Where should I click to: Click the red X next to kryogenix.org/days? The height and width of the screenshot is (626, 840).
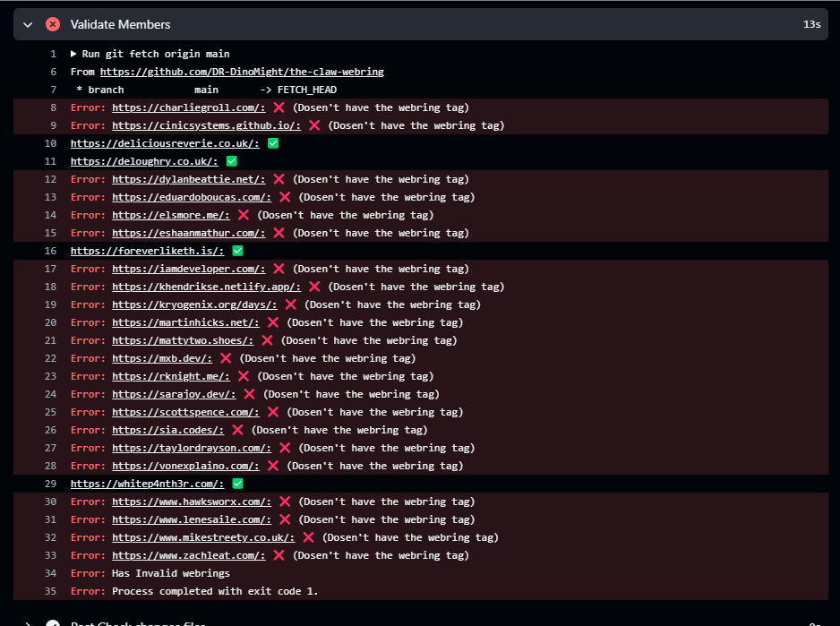[x=291, y=304]
